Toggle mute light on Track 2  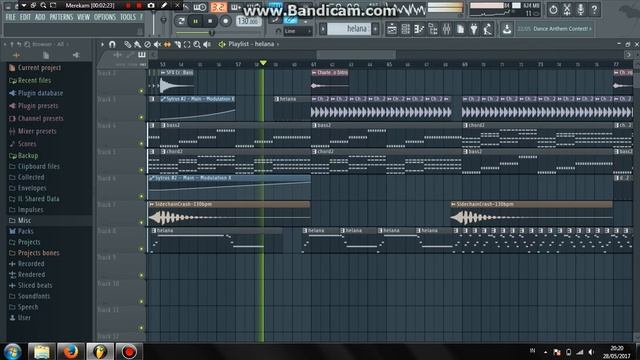click(142, 91)
